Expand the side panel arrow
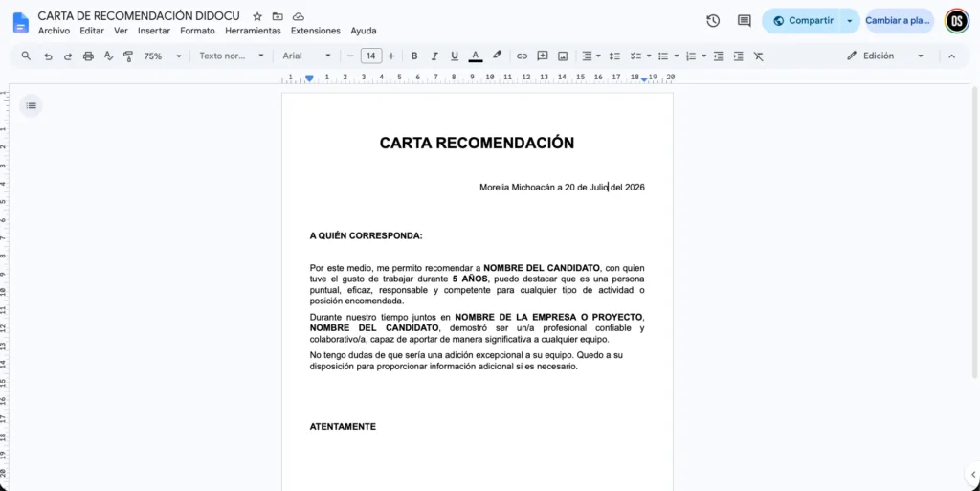Viewport: 980px width, 491px height. [972, 475]
